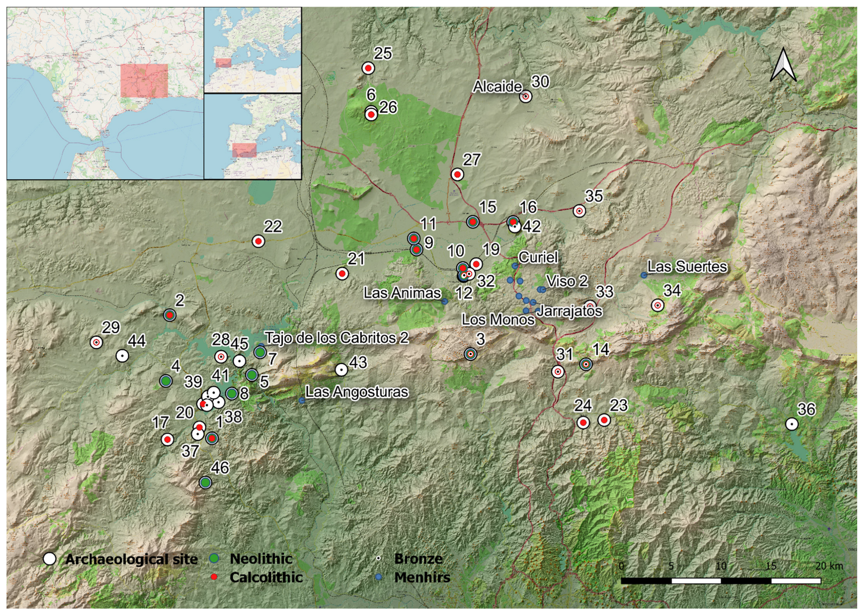The image size is (863, 616).
Task: Click site marker number 22
Action: (x=258, y=241)
